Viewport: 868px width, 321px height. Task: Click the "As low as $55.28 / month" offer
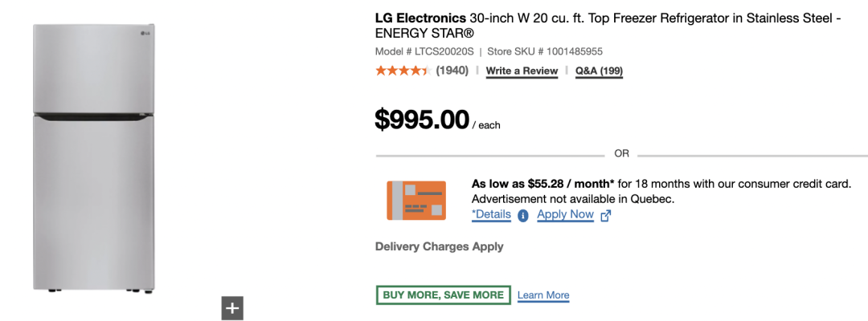pos(542,184)
